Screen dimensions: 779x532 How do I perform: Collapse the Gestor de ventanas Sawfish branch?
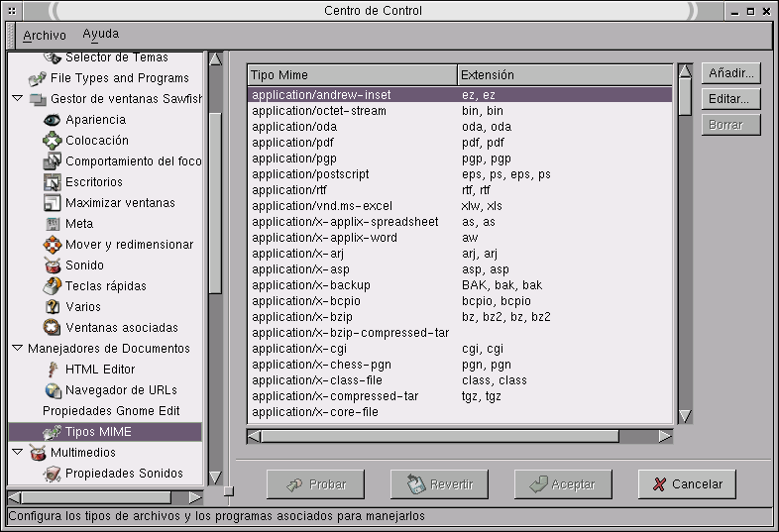coord(18,98)
